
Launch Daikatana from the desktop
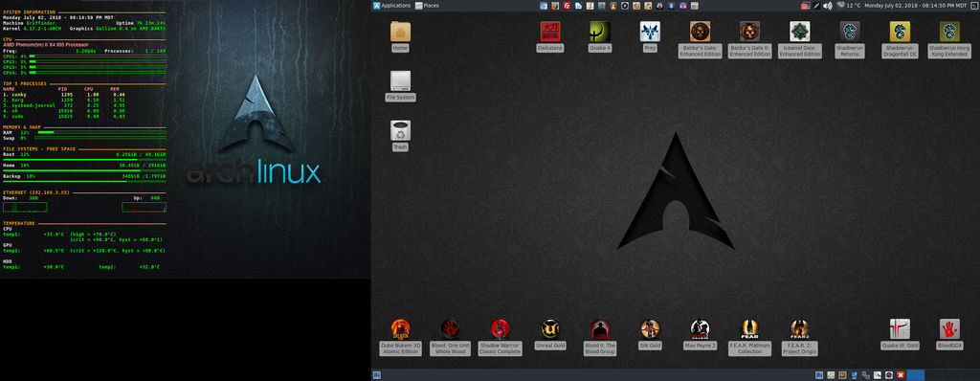click(550, 37)
